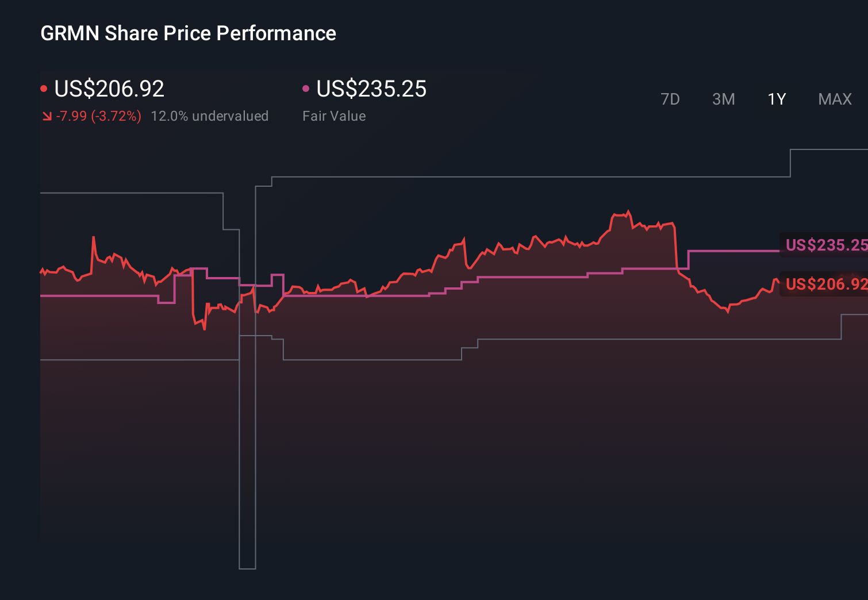The height and width of the screenshot is (600, 868).
Task: Open the MAX historical view
Action: tap(834, 99)
